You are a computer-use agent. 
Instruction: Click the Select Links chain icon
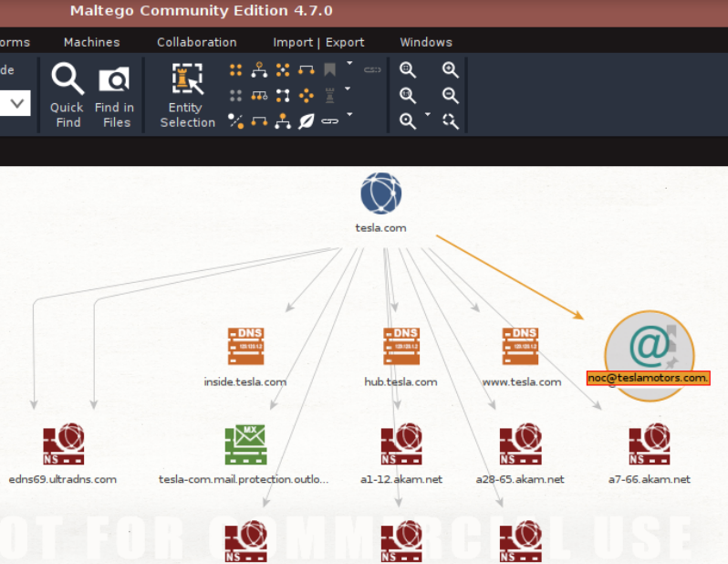[329, 121]
